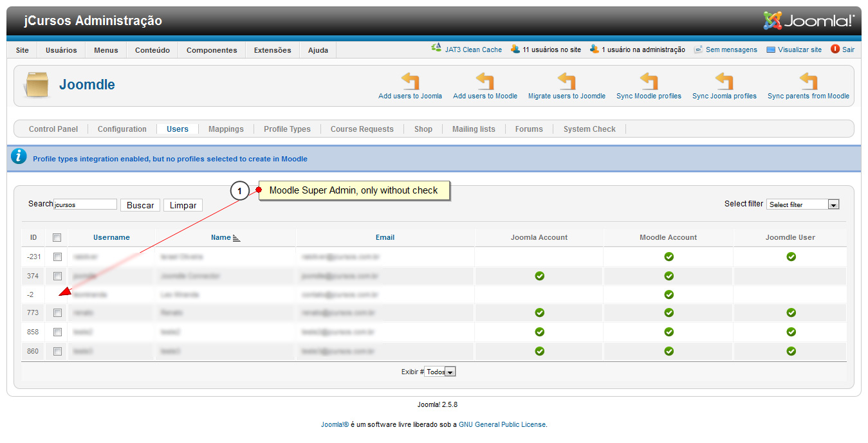Click Migrate users to Joomdle icon
This screenshot has height=443, width=868.
566,82
